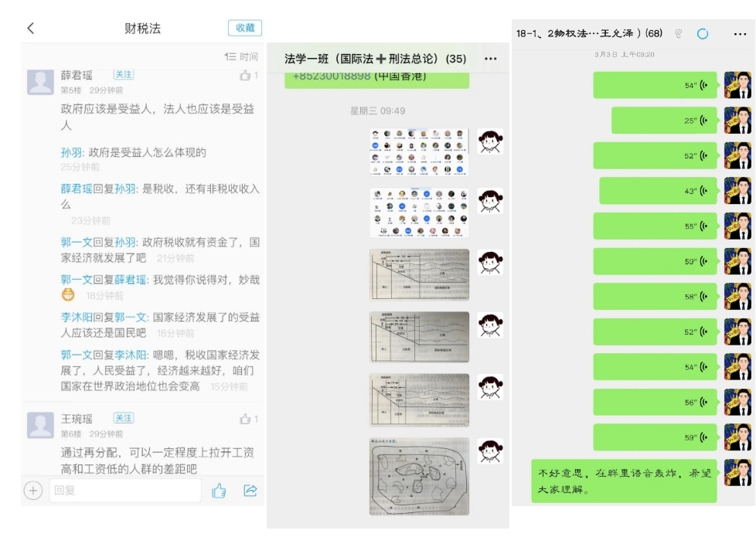The width and height of the screenshot is (756, 544).
Task: Toggle 收藏 for the 财税法 topic
Action: click(245, 28)
